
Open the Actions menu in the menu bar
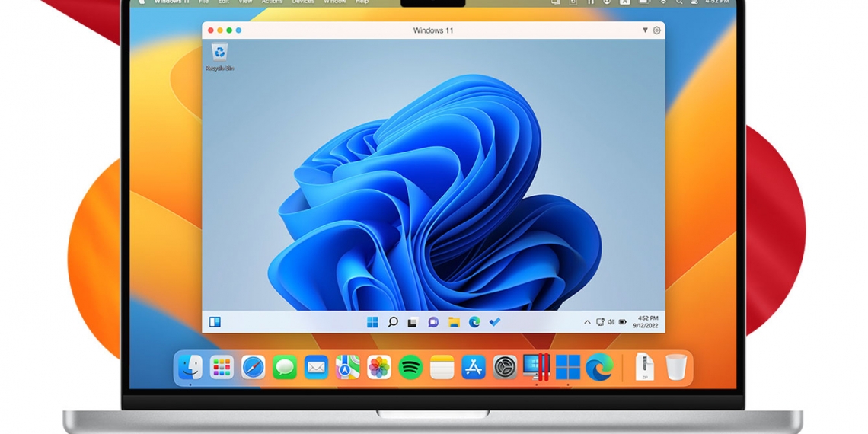click(x=272, y=2)
